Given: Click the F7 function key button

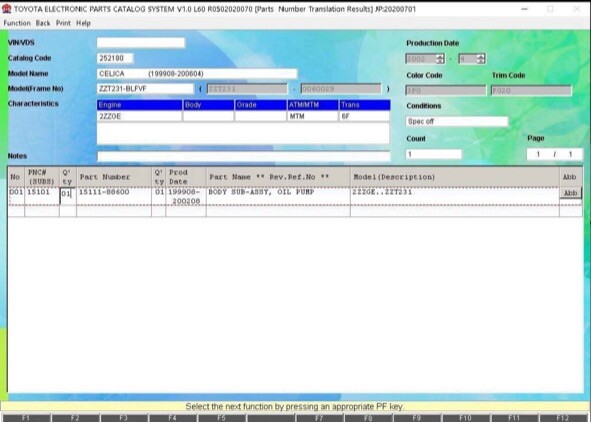Looking at the screenshot, I should (319, 418).
